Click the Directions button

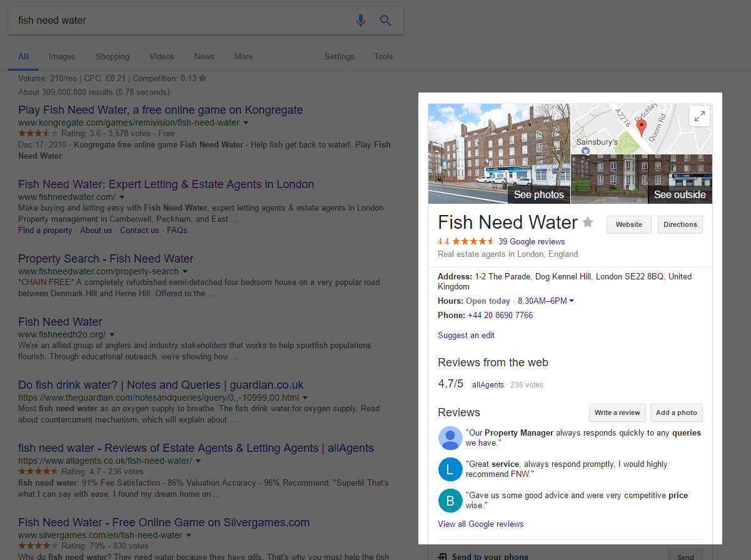(680, 224)
